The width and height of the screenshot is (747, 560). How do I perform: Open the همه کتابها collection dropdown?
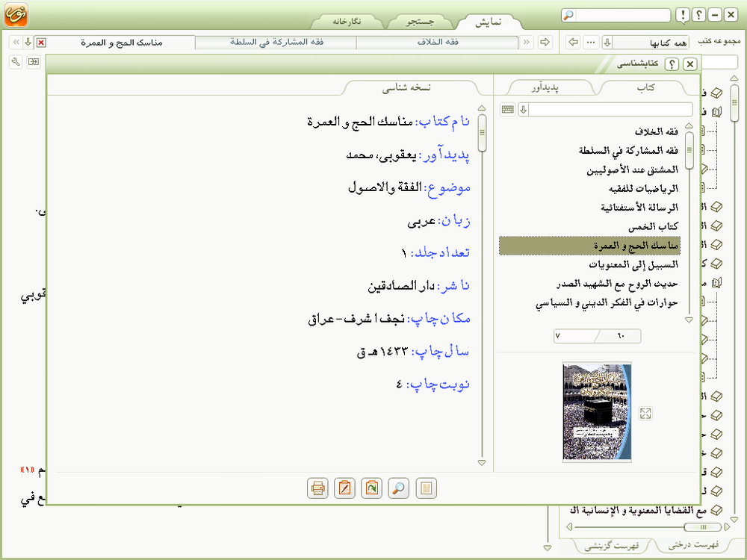tap(607, 43)
